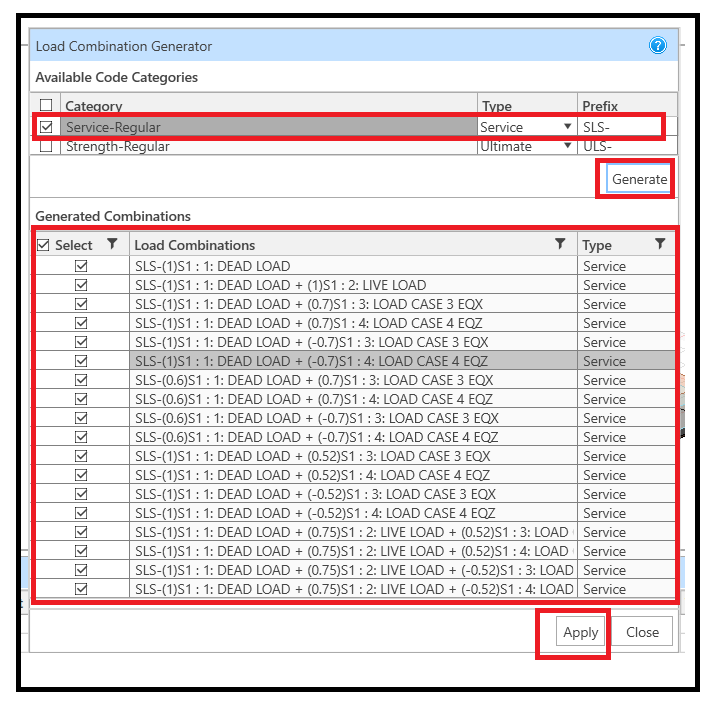
Task: Open the Ultimate type dropdown for Strength-Regular
Action: pos(567,146)
